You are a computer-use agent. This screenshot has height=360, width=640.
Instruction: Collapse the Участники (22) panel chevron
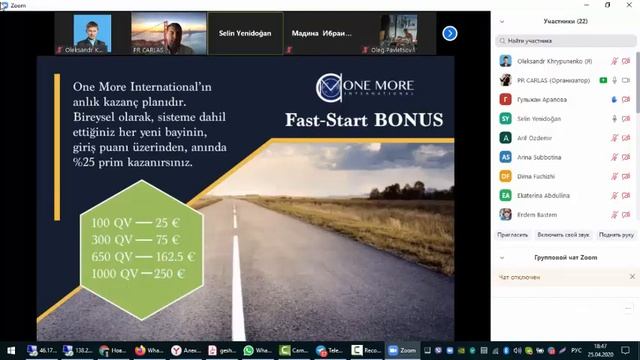(x=502, y=22)
